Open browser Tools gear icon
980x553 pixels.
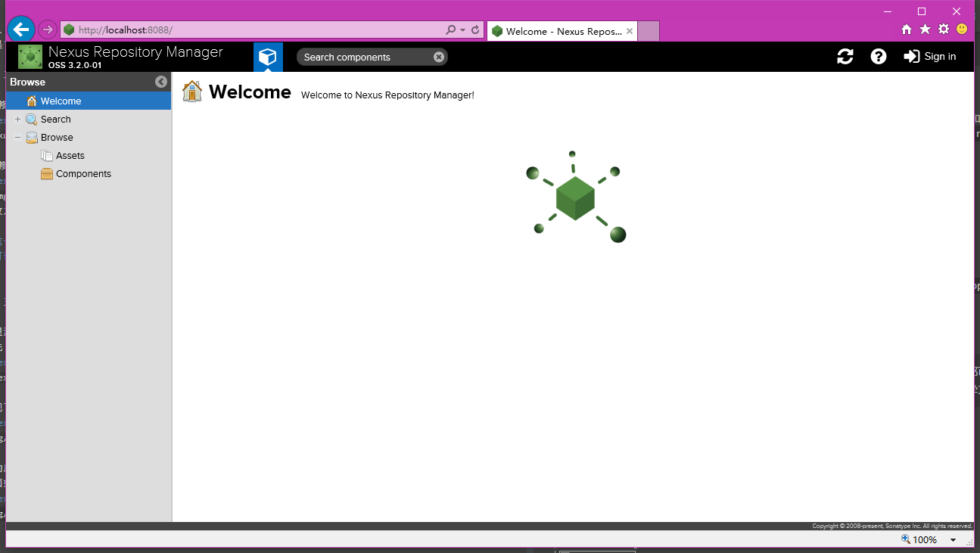pyautogui.click(x=944, y=30)
